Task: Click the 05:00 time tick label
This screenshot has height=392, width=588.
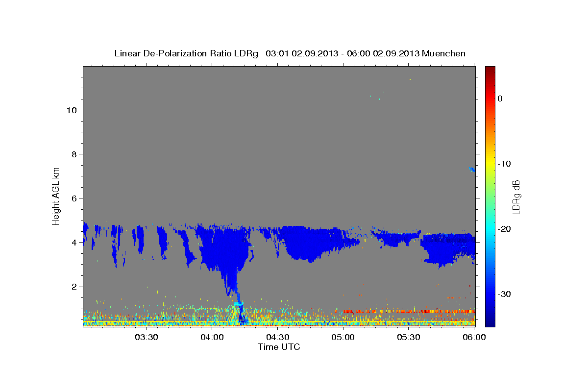Action: (x=343, y=337)
